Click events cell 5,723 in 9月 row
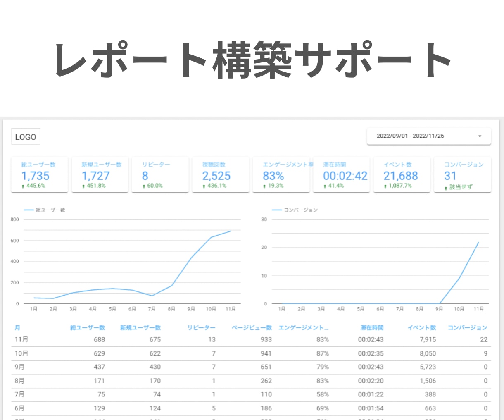The image size is (504, 420). point(428,367)
